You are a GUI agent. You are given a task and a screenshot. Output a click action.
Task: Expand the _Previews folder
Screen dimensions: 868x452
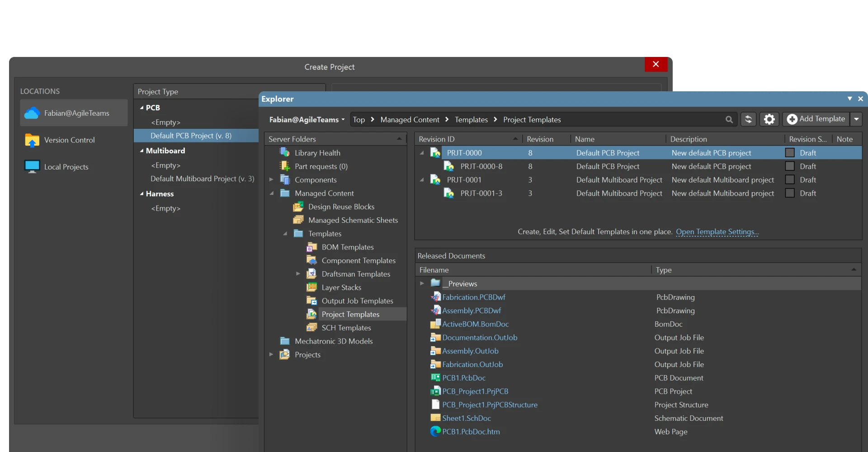tap(422, 283)
